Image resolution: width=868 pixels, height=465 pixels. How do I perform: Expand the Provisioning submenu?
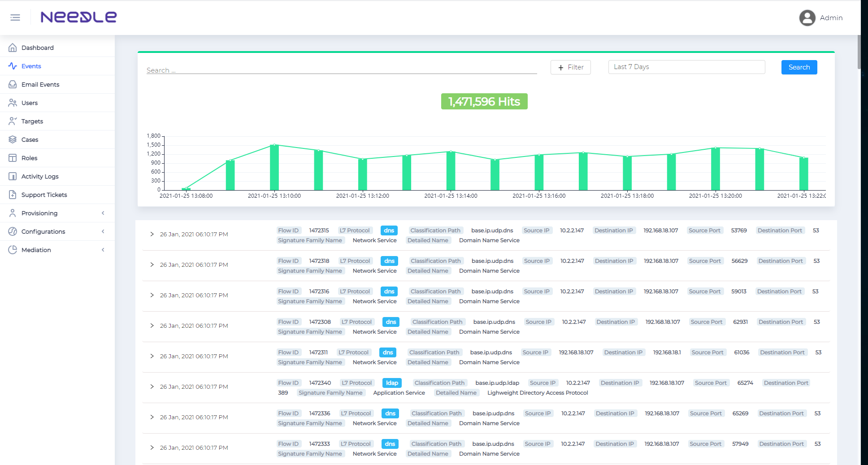point(103,213)
